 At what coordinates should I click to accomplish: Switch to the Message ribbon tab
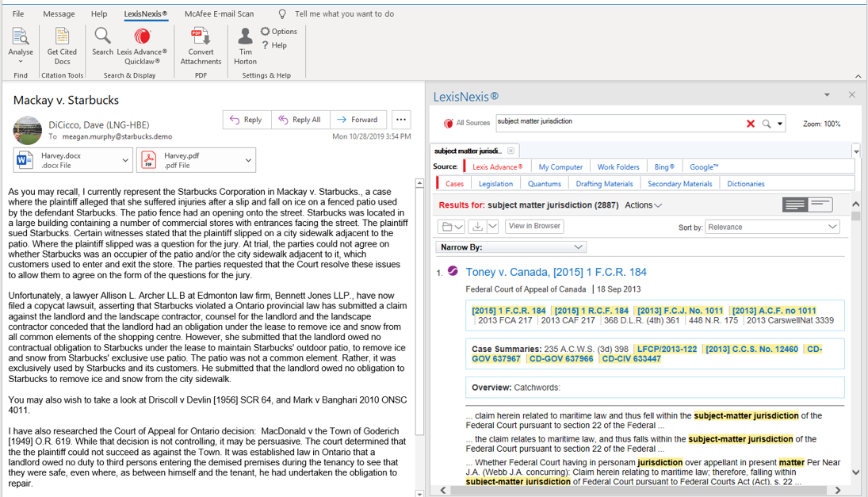click(59, 13)
